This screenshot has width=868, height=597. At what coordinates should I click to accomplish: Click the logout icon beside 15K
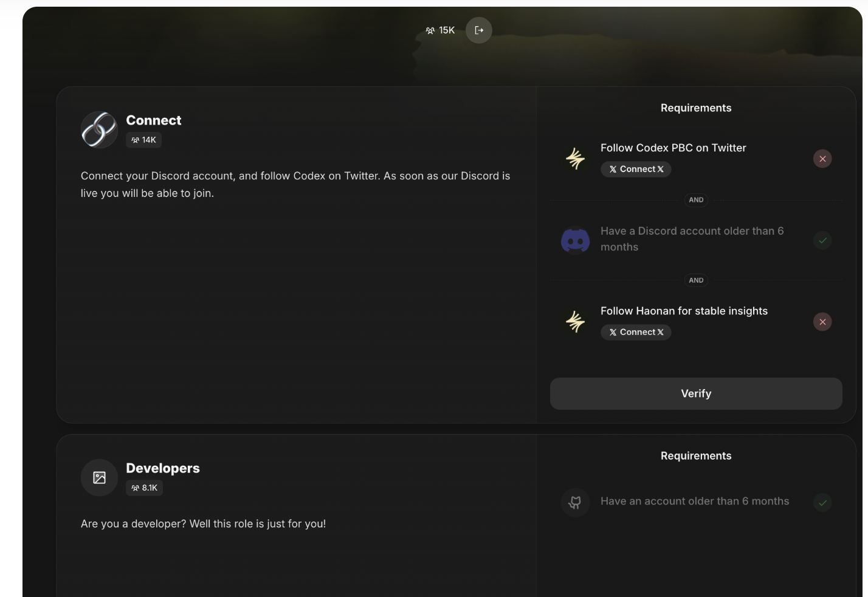tap(479, 30)
